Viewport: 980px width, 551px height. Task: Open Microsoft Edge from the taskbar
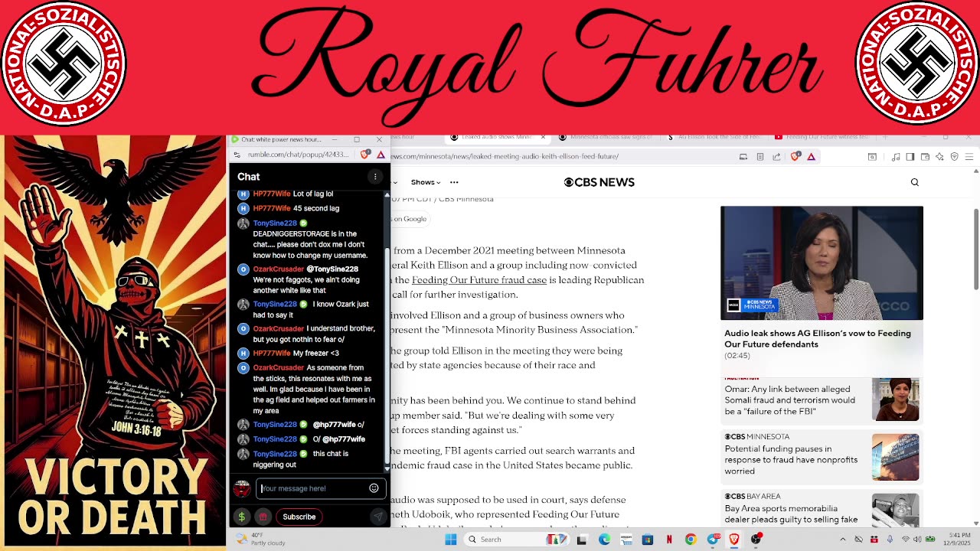click(604, 540)
